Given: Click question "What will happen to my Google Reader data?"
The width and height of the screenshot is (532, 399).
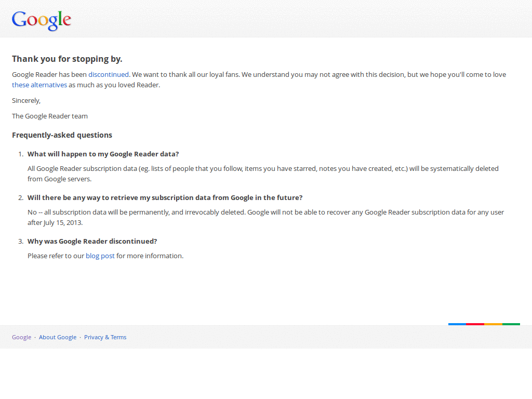Looking at the screenshot, I should (x=103, y=154).
